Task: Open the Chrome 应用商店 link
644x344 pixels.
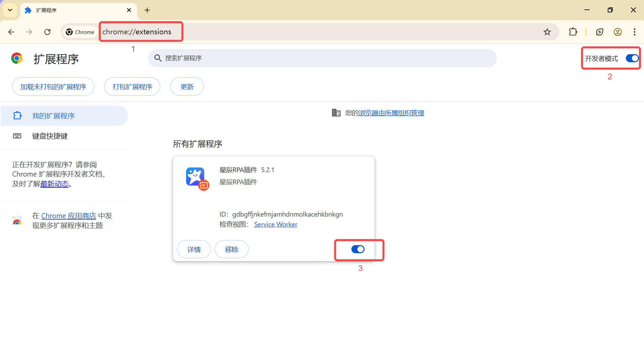Action: point(69,216)
